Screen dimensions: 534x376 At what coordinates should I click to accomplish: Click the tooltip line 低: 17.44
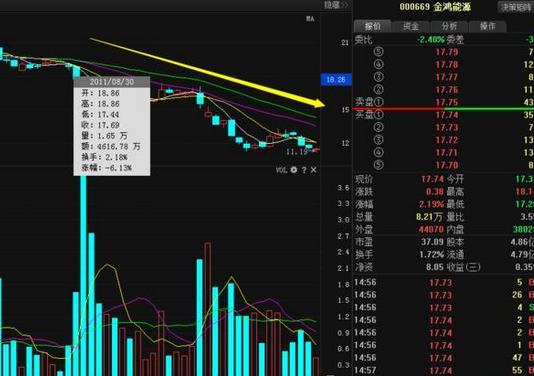100,114
